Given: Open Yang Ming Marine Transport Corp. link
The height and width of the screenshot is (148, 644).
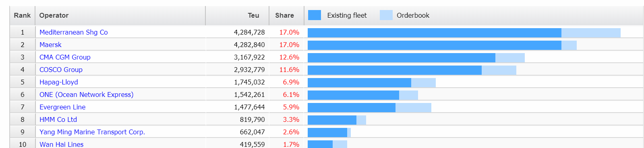Looking at the screenshot, I should point(92,132).
